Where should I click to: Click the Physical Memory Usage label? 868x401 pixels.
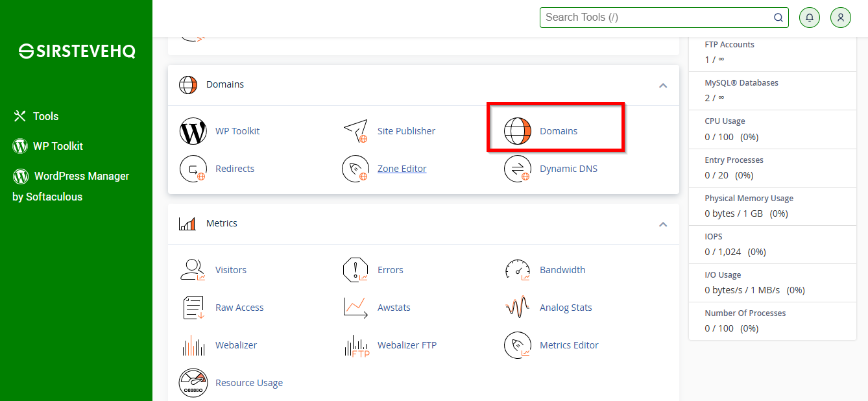749,199
